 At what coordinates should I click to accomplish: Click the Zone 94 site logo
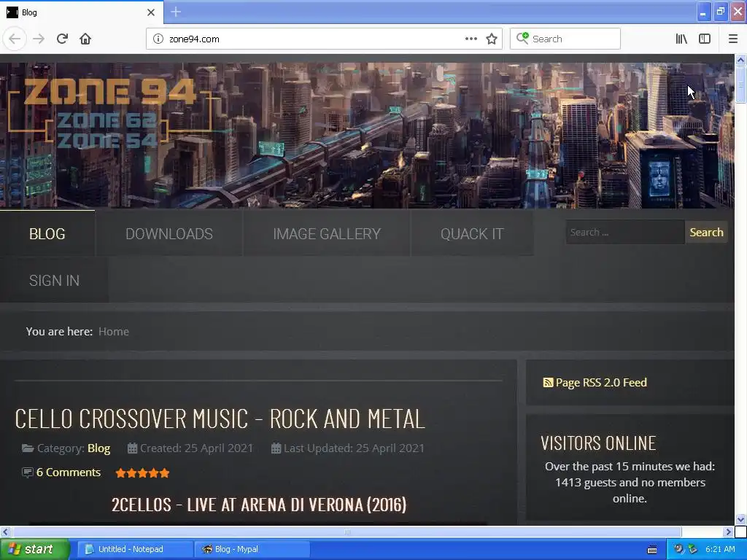[x=110, y=113]
